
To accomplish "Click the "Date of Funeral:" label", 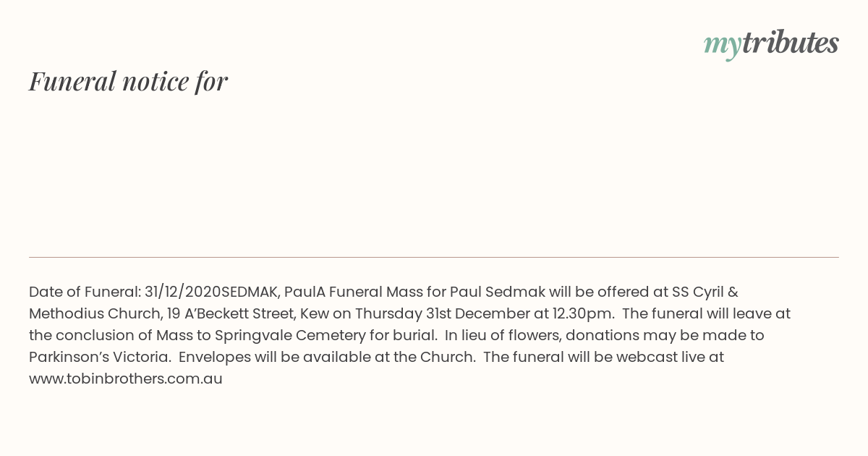I will [x=85, y=292].
